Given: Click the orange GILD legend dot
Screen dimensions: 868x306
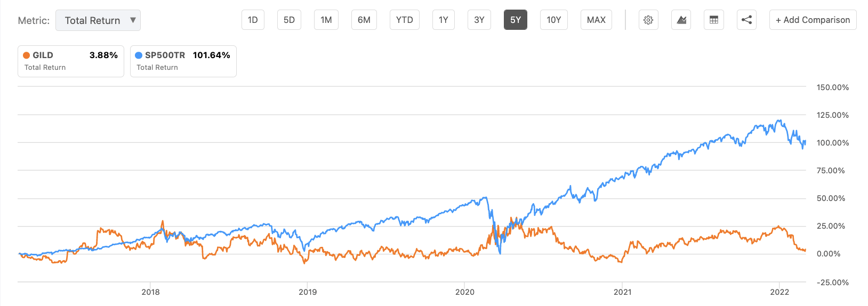Looking at the screenshot, I should [x=26, y=55].
